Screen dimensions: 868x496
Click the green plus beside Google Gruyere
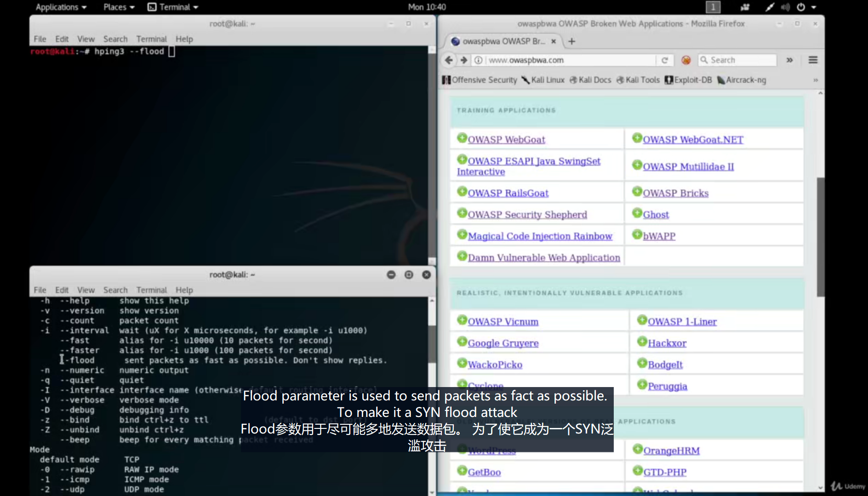[x=462, y=342]
